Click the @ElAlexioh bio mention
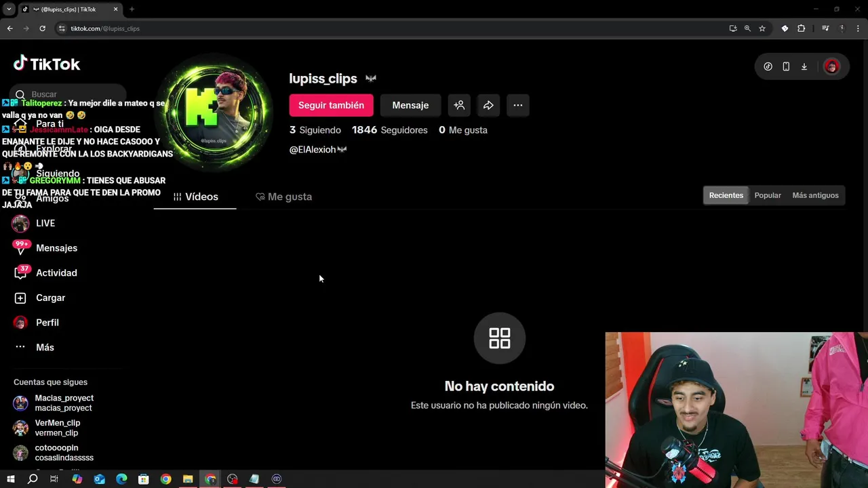The height and width of the screenshot is (488, 868). [x=313, y=150]
